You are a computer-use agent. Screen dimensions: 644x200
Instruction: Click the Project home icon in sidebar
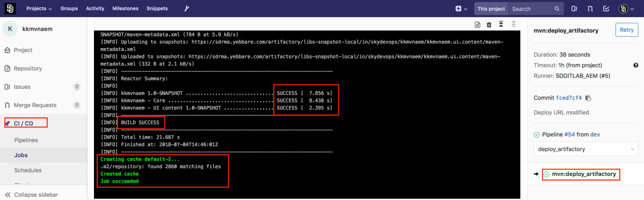click(x=7, y=50)
